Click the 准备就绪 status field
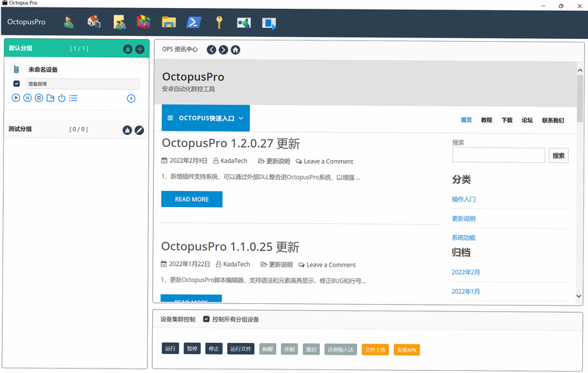This screenshot has height=373, width=588. [x=82, y=84]
